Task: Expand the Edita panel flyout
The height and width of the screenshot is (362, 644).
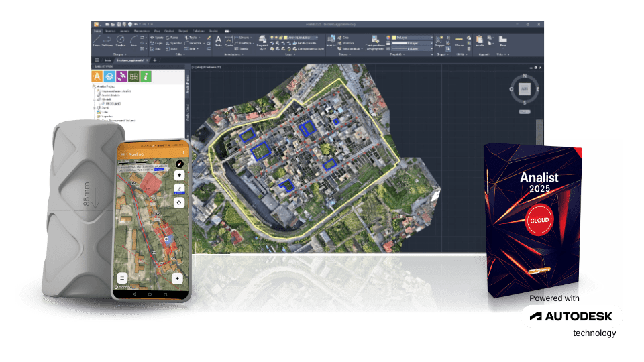Action: click(182, 55)
